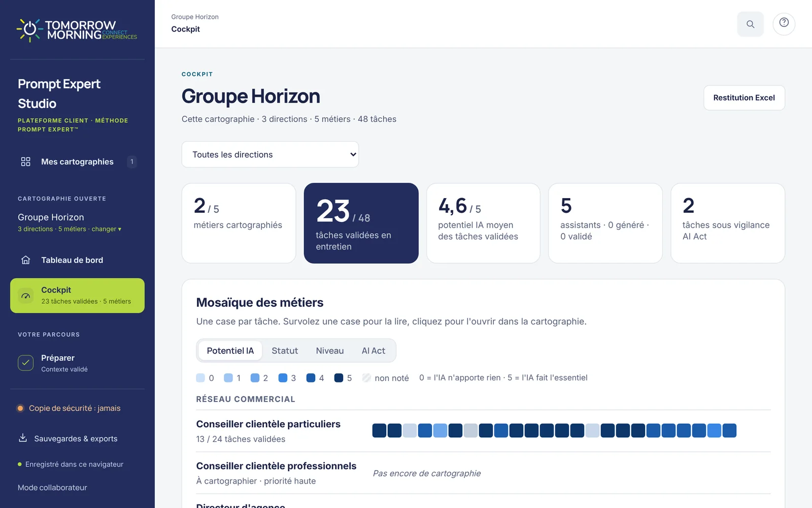
Task: Click the Restitution Excel button
Action: [x=744, y=98]
